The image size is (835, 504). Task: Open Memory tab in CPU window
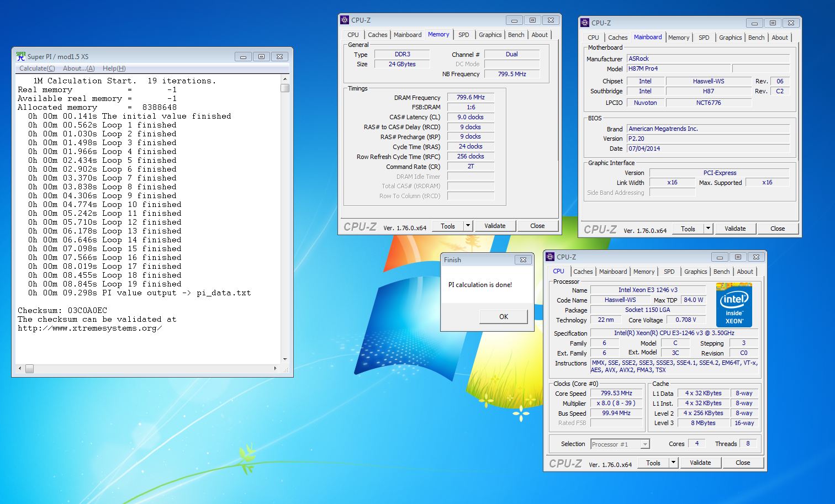pyautogui.click(x=644, y=272)
